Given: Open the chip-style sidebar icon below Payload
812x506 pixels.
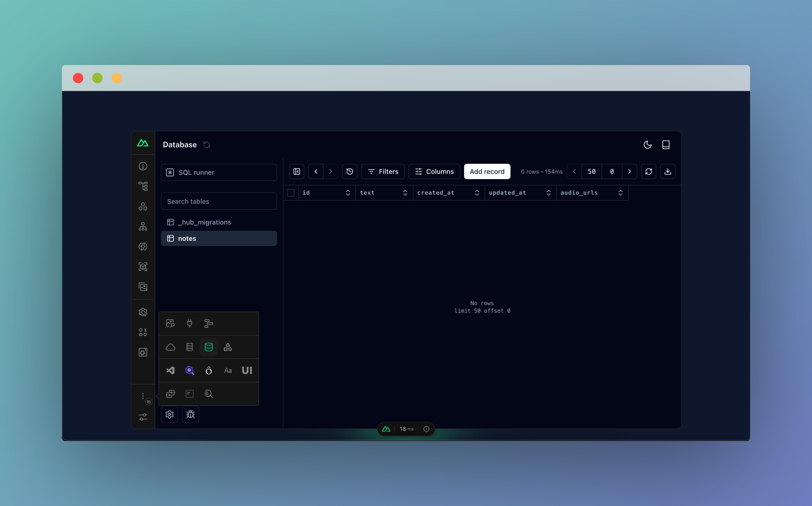Looking at the screenshot, I should coord(143,352).
